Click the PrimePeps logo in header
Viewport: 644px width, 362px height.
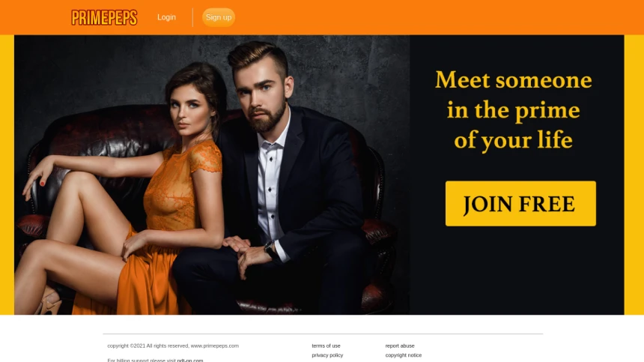click(104, 17)
